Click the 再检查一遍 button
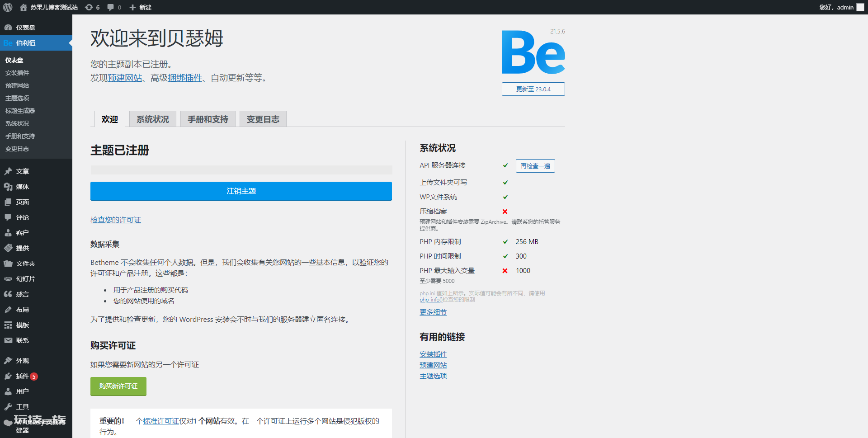The image size is (868, 438). (x=535, y=166)
